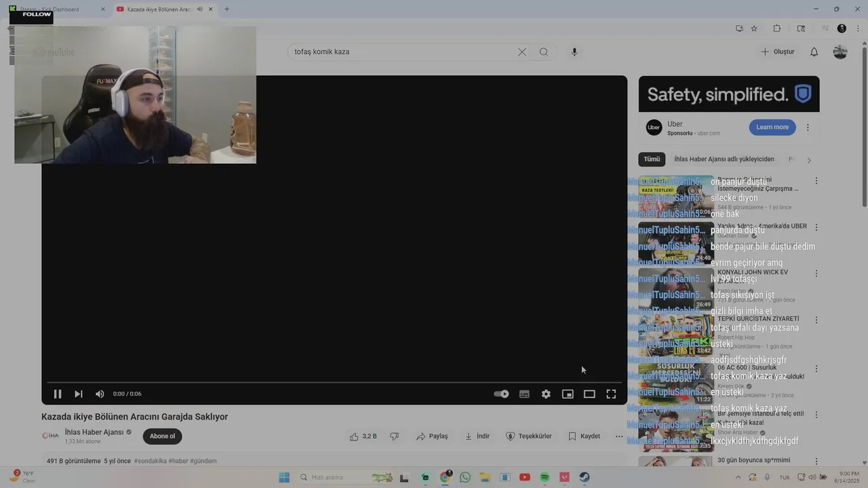Image resolution: width=868 pixels, height=488 pixels.
Task: Click the #sondakika hashtag
Action: (150, 461)
